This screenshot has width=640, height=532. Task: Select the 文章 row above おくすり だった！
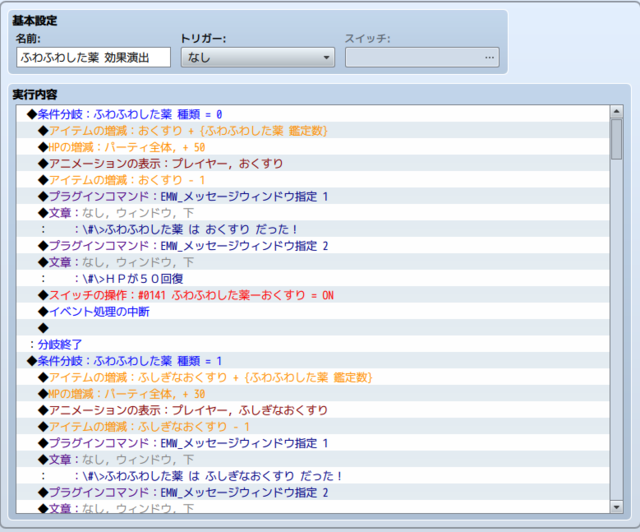[313, 213]
